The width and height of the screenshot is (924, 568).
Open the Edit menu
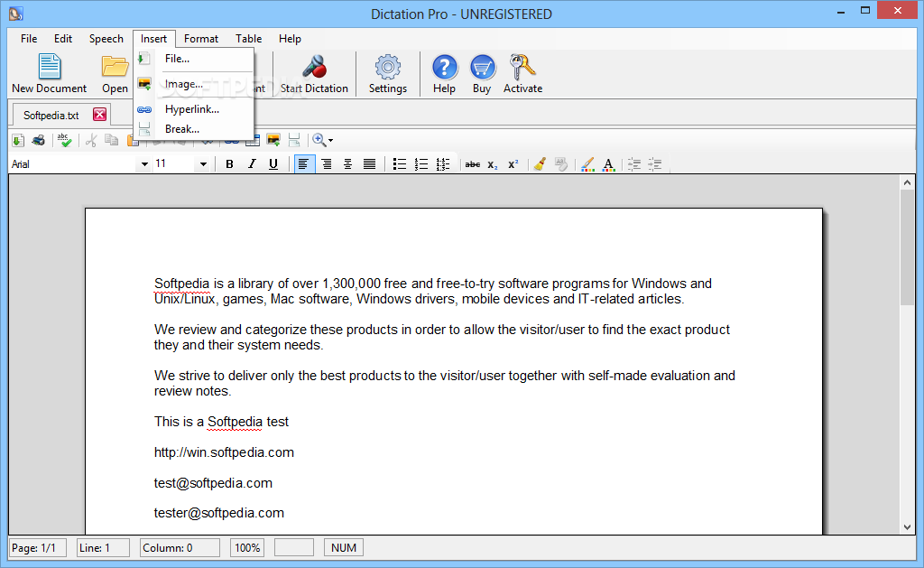(63, 39)
